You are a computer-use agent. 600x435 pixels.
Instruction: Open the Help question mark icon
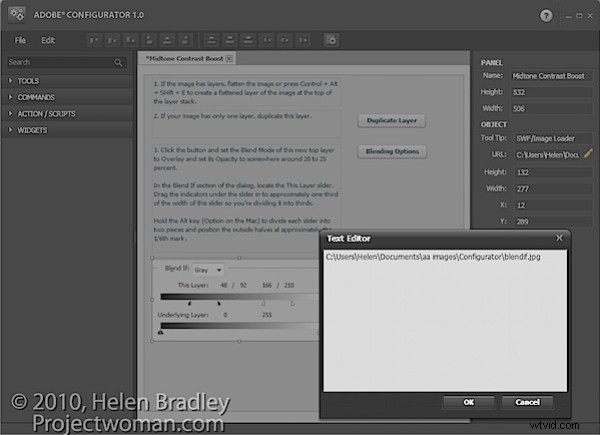tap(546, 16)
